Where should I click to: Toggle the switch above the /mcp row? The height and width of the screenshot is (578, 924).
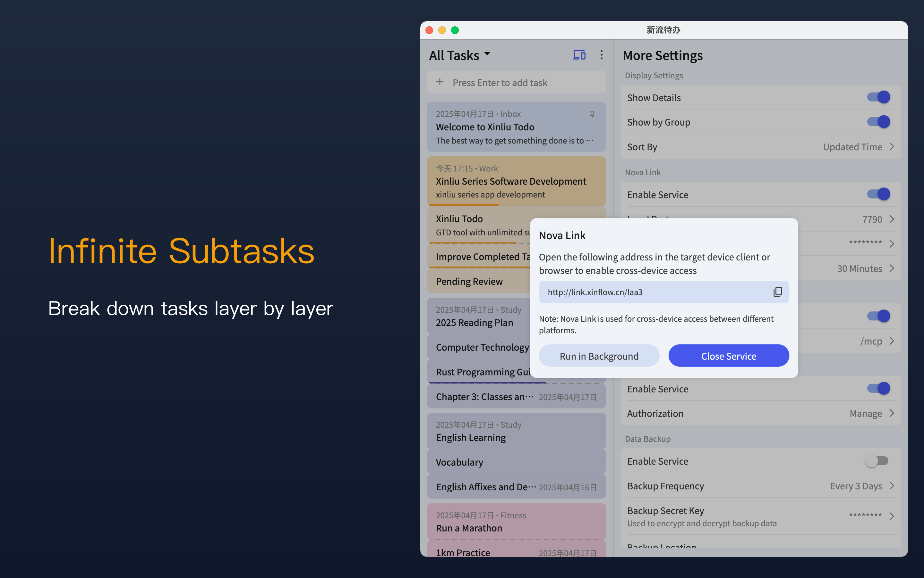tap(878, 316)
